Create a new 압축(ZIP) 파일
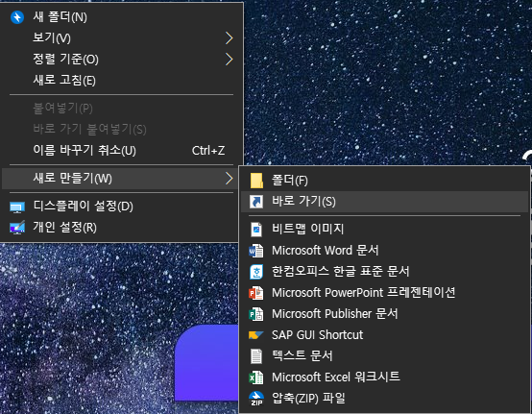 pos(385,399)
